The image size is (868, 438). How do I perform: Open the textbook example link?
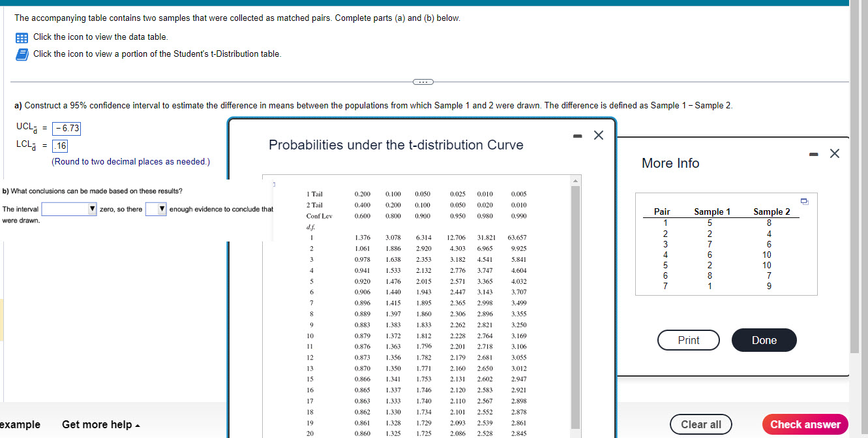click(18, 424)
